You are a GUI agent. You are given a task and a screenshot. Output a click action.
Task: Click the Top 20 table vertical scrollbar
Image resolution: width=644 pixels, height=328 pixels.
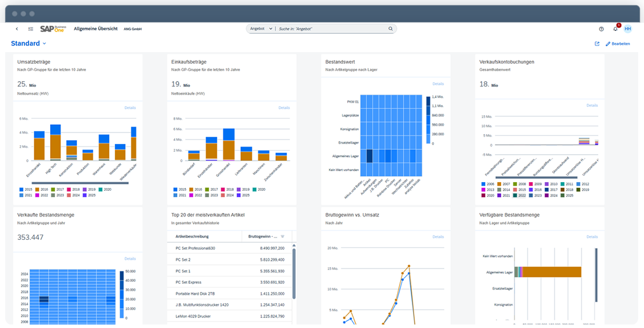pyautogui.click(x=293, y=263)
